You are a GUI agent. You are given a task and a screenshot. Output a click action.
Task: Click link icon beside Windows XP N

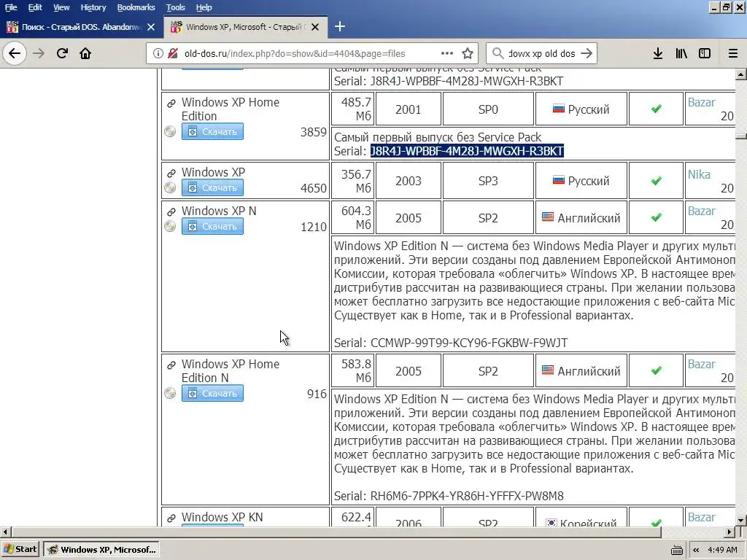click(171, 211)
